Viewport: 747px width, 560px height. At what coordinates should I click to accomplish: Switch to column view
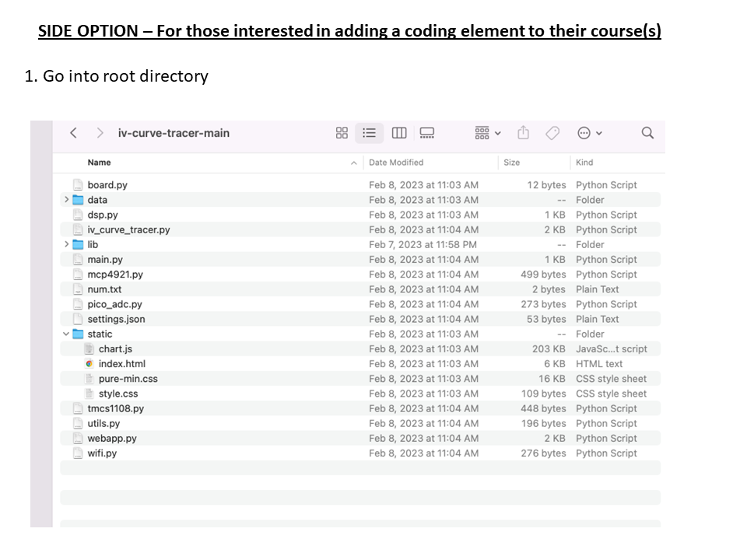pyautogui.click(x=399, y=133)
